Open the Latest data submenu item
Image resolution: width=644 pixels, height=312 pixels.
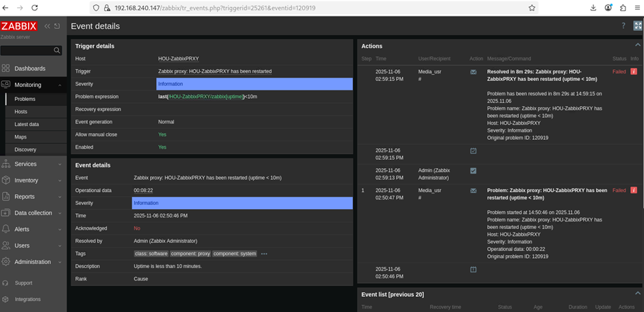point(27,124)
